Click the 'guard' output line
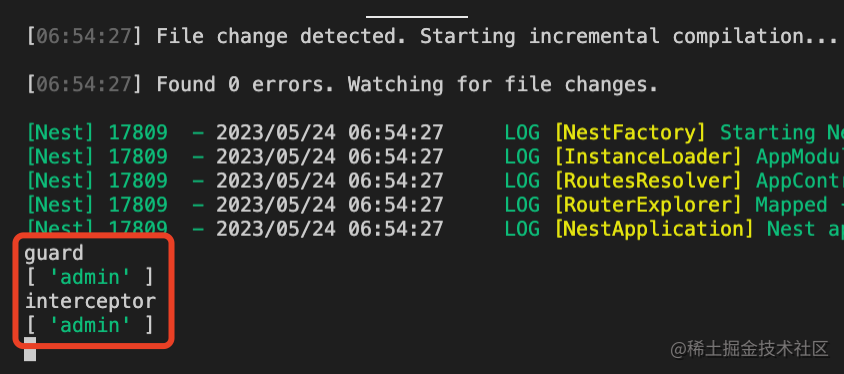 (x=54, y=253)
